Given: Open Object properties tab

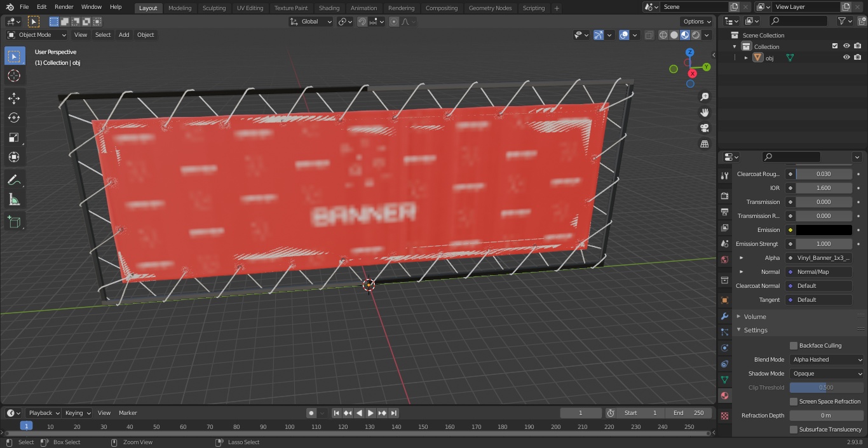Looking at the screenshot, I should (x=724, y=300).
